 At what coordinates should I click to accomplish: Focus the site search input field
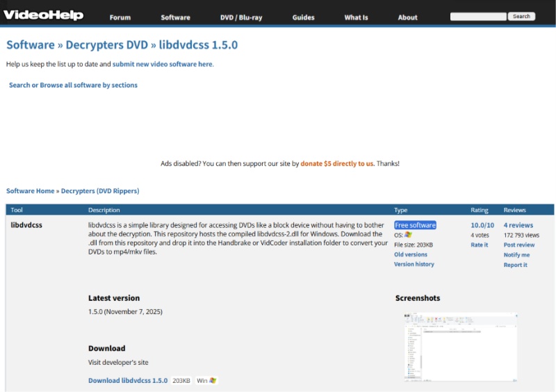(478, 17)
